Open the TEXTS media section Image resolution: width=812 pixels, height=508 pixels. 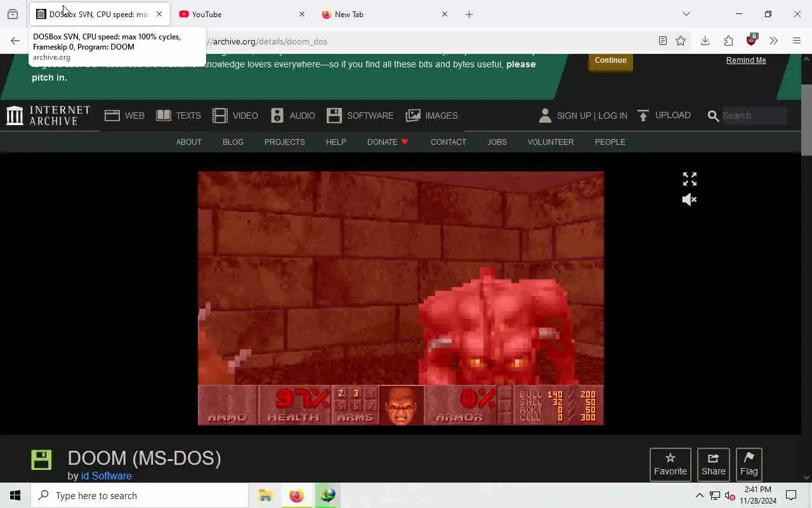click(178, 116)
